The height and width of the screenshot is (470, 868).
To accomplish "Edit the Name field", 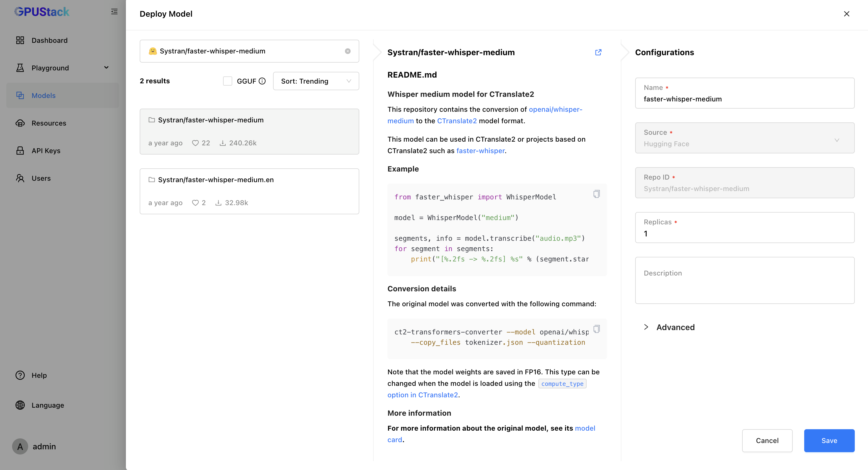I will tap(745, 93).
